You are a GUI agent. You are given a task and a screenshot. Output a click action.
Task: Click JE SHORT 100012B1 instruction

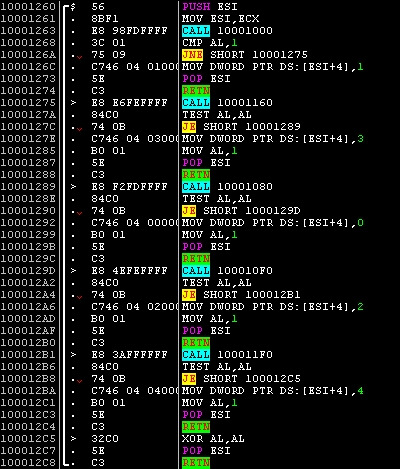241,294
